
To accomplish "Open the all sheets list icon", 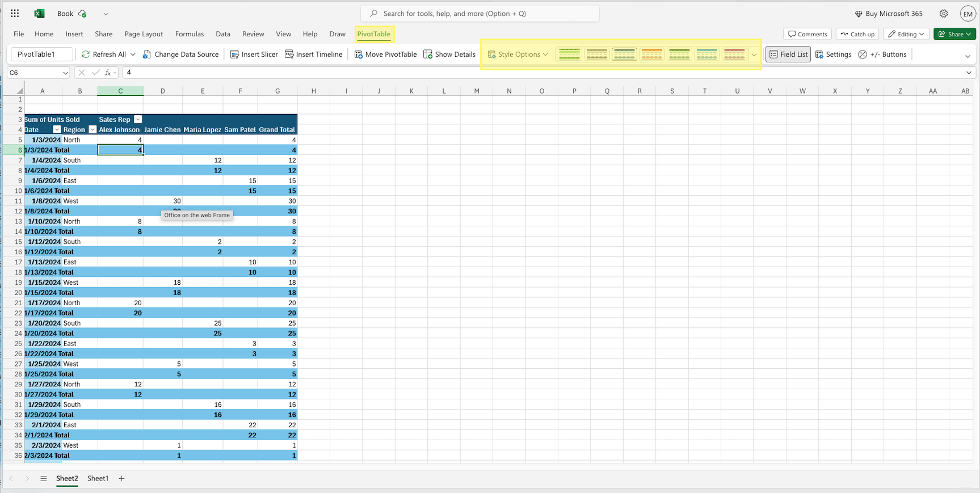I will click(x=43, y=478).
